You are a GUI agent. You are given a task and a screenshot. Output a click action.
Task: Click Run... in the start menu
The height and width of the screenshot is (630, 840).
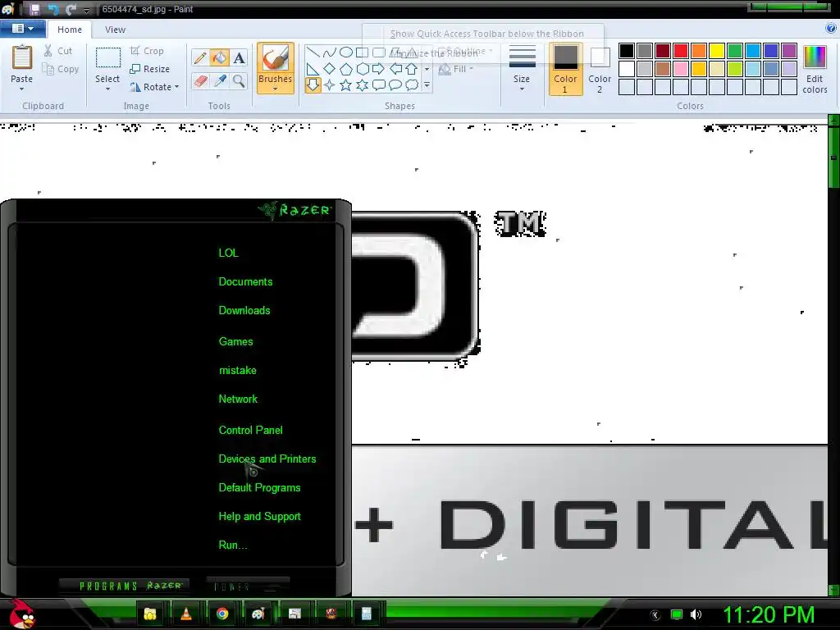[233, 546]
